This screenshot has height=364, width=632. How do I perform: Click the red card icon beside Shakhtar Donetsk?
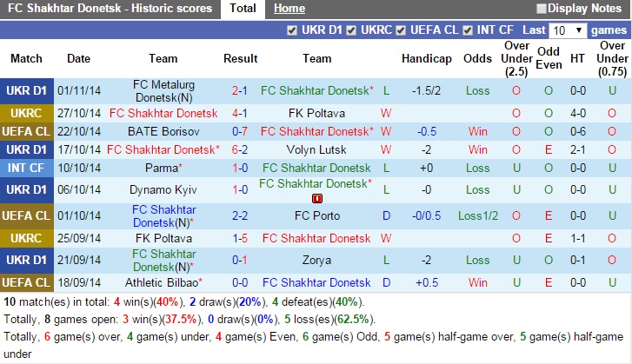tap(316, 198)
